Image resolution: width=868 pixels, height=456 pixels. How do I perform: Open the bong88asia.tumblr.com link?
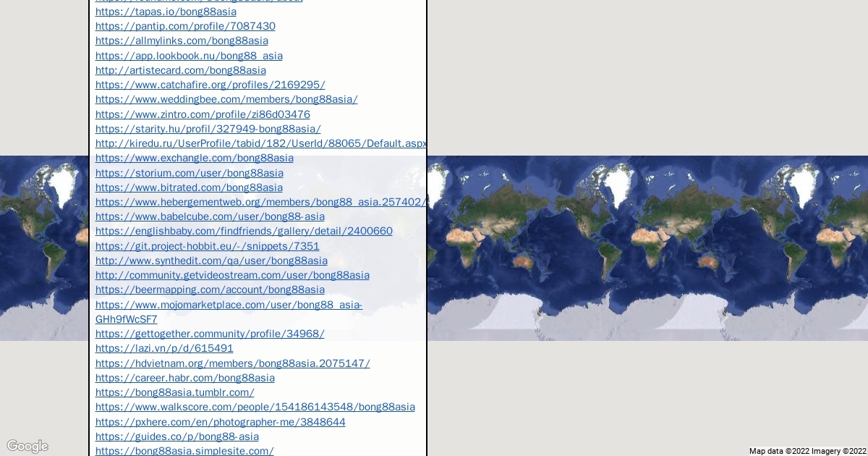(174, 392)
